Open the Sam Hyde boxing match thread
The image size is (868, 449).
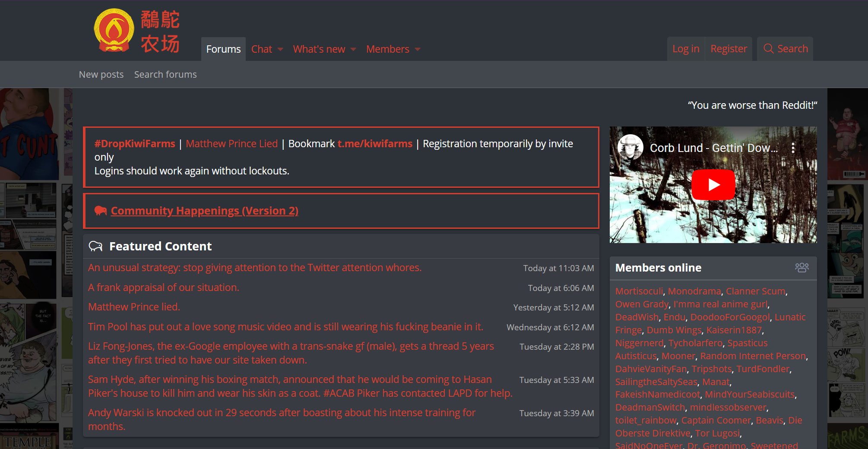click(300, 386)
